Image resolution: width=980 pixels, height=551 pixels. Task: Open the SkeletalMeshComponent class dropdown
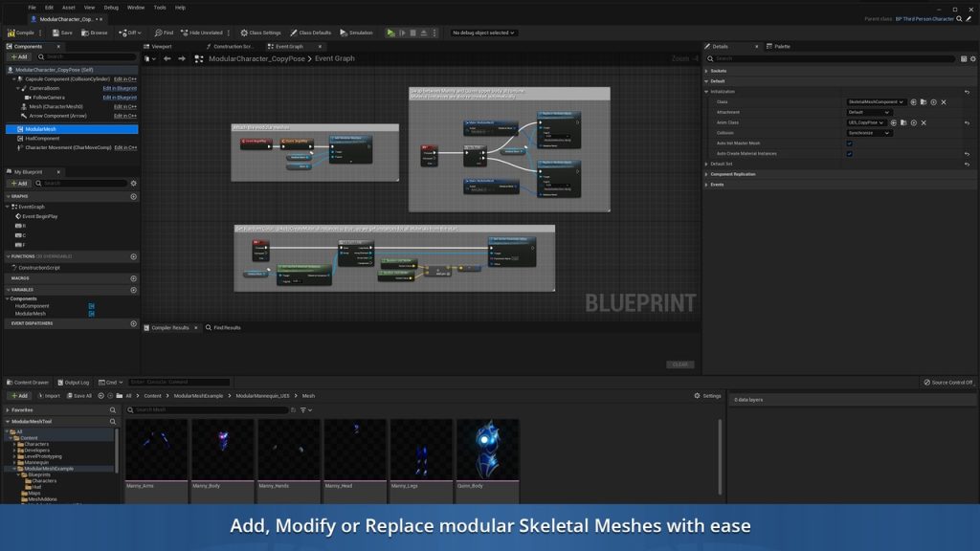coord(876,101)
